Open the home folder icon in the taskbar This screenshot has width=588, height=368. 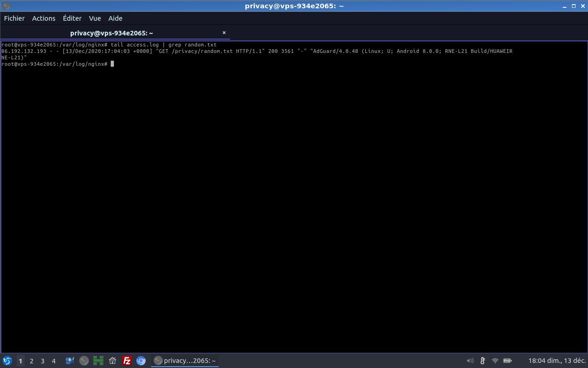(113, 361)
